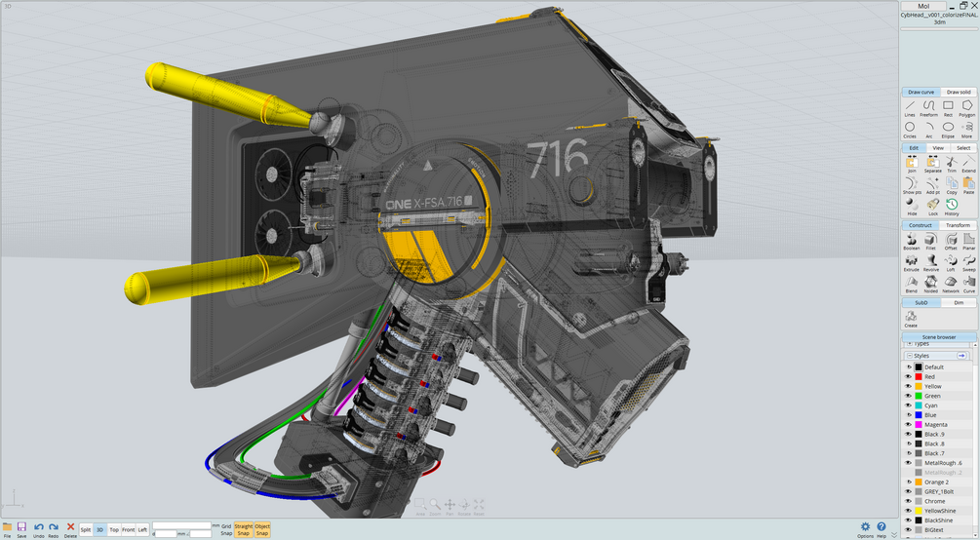
Task: Choose the Sweep tool
Action: pos(968,263)
